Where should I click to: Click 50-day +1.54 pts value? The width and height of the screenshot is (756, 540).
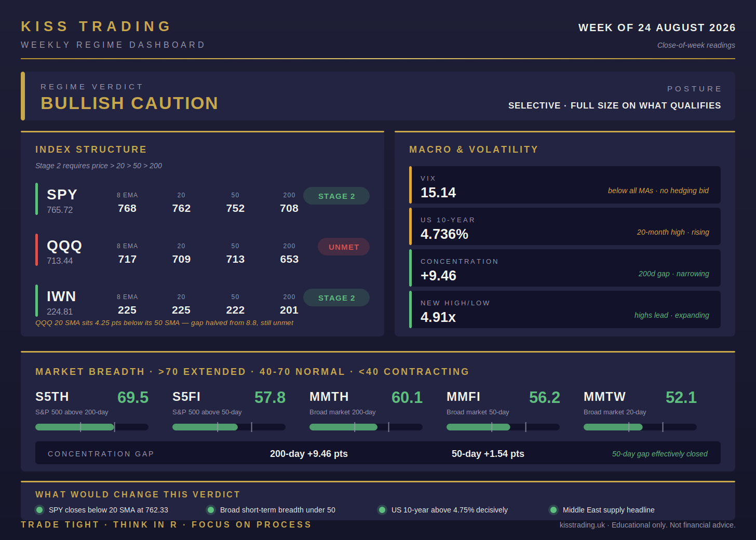click(x=488, y=454)
